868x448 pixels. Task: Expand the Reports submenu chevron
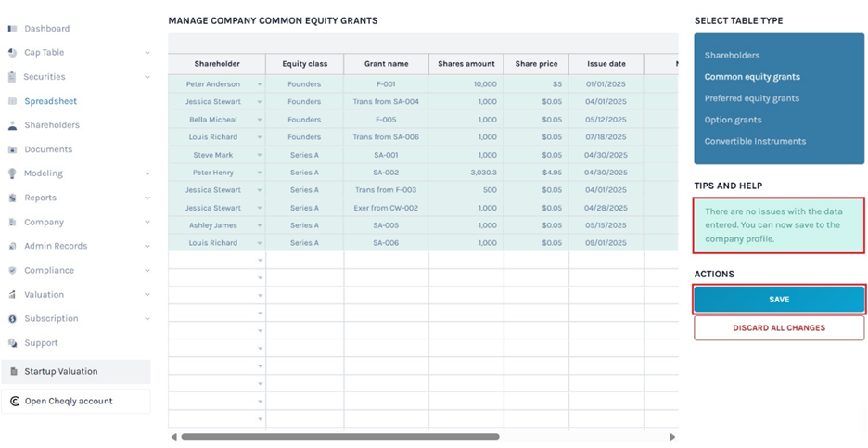147,198
